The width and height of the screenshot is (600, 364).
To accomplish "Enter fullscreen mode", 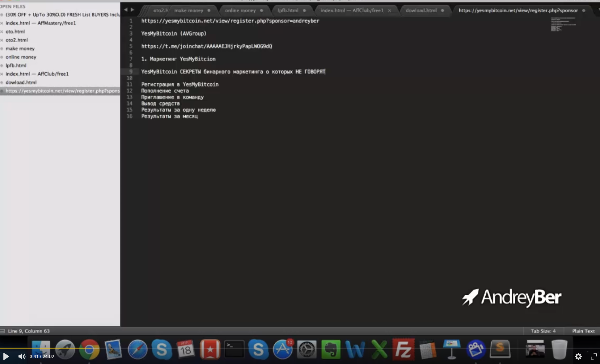I will coord(594,357).
